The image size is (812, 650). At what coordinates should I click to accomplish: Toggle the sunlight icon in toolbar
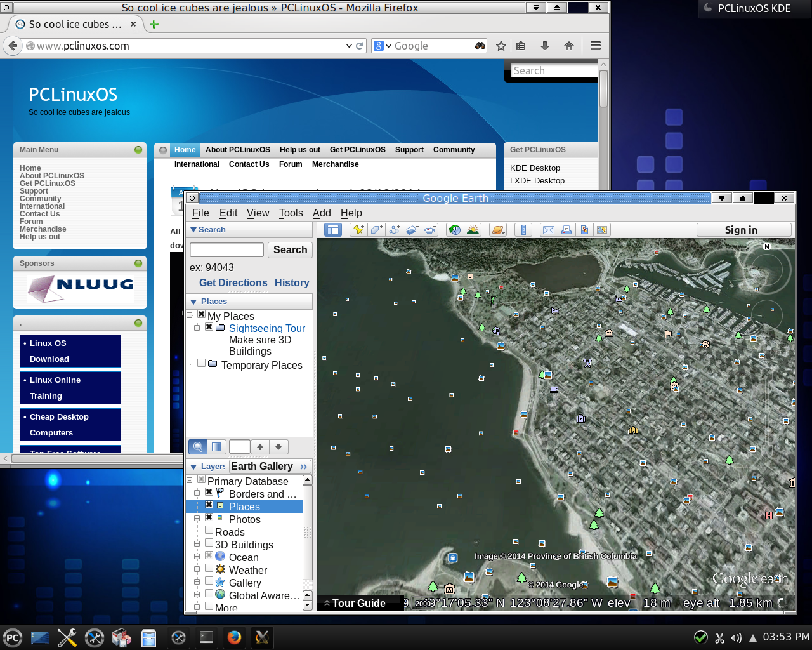[x=473, y=230]
